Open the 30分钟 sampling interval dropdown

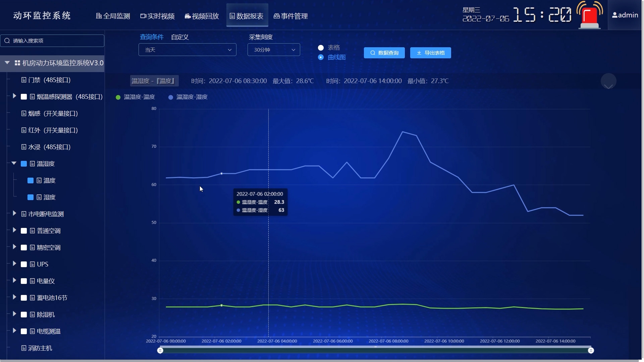click(x=273, y=50)
